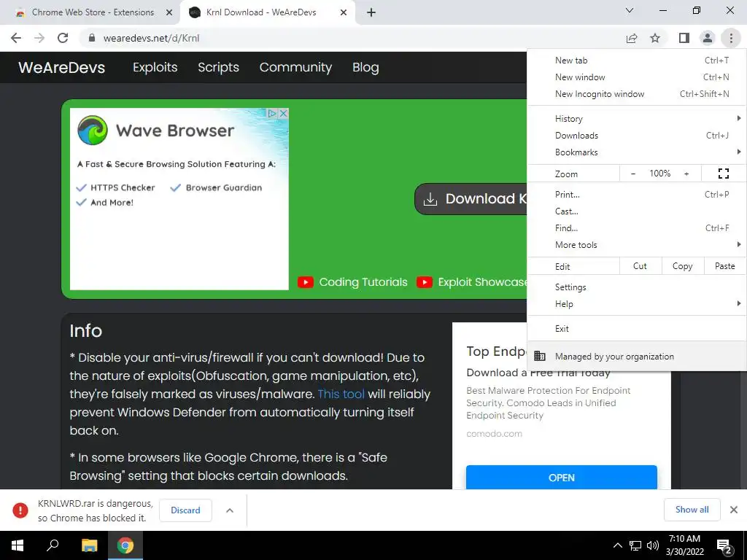Open the Exploits nav link
Viewport: 747px width, 560px height.
click(155, 68)
